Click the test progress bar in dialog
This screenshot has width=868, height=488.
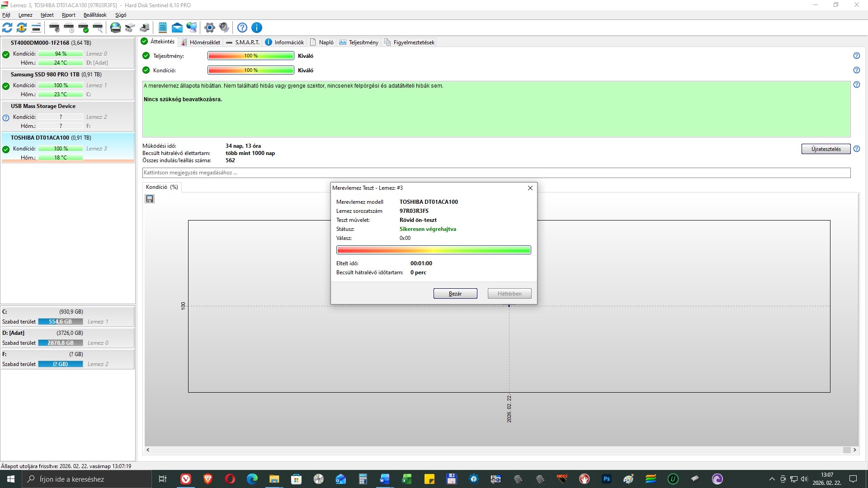[x=434, y=250]
